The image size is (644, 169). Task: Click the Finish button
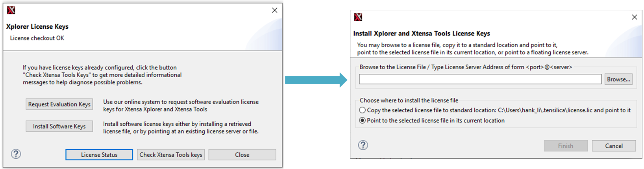[x=565, y=146]
